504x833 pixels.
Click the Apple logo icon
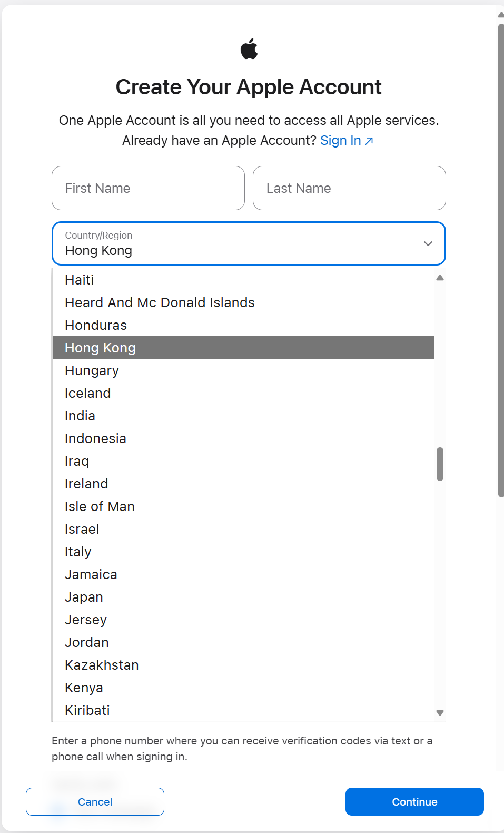pos(249,49)
